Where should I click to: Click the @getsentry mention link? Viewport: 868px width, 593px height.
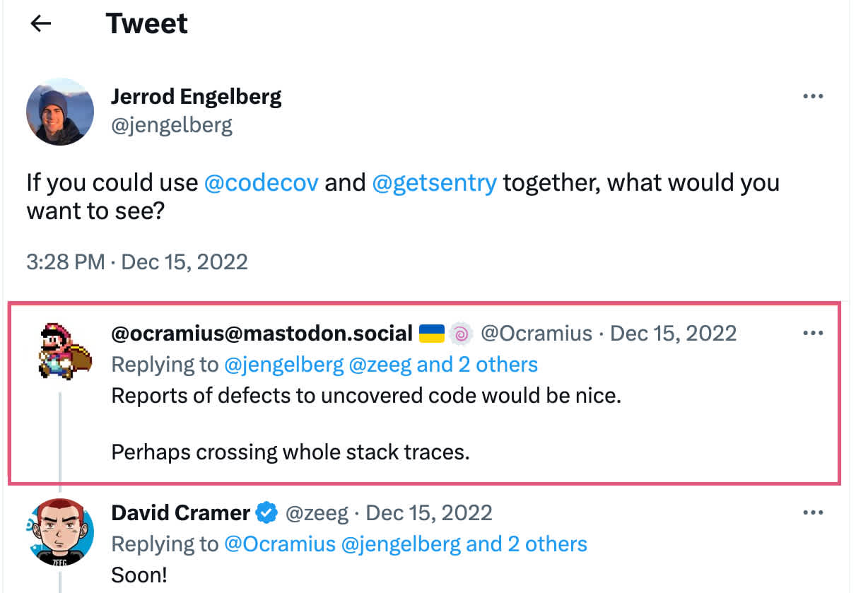pyautogui.click(x=434, y=183)
